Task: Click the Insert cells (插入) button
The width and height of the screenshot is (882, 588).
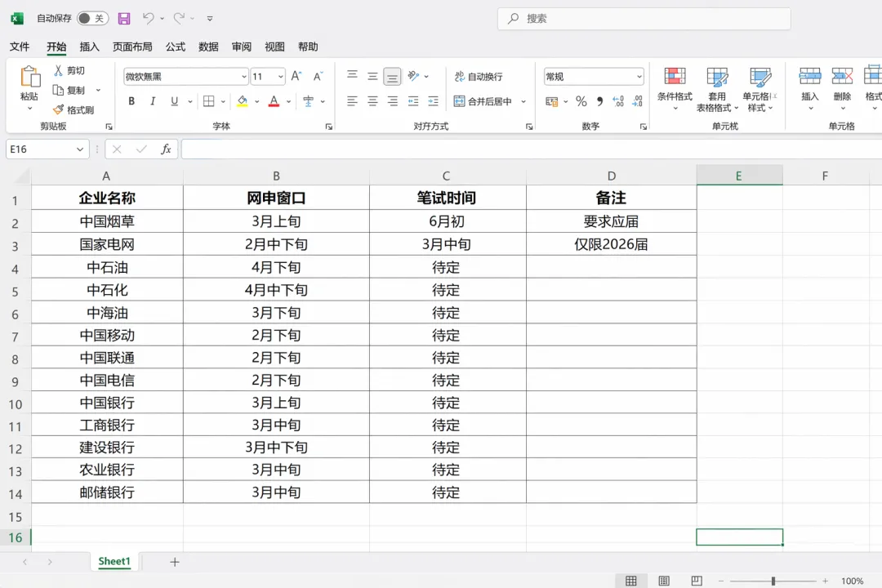Action: tap(810, 88)
